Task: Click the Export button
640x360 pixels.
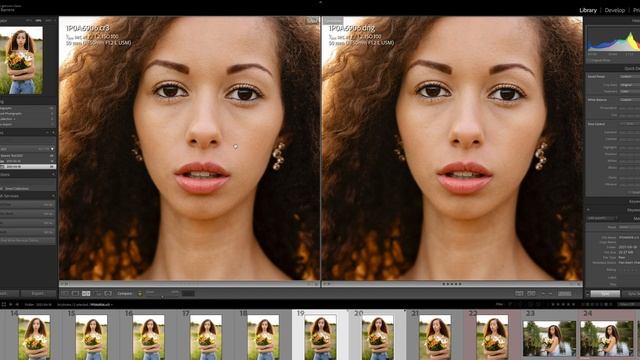Action: coord(38,293)
